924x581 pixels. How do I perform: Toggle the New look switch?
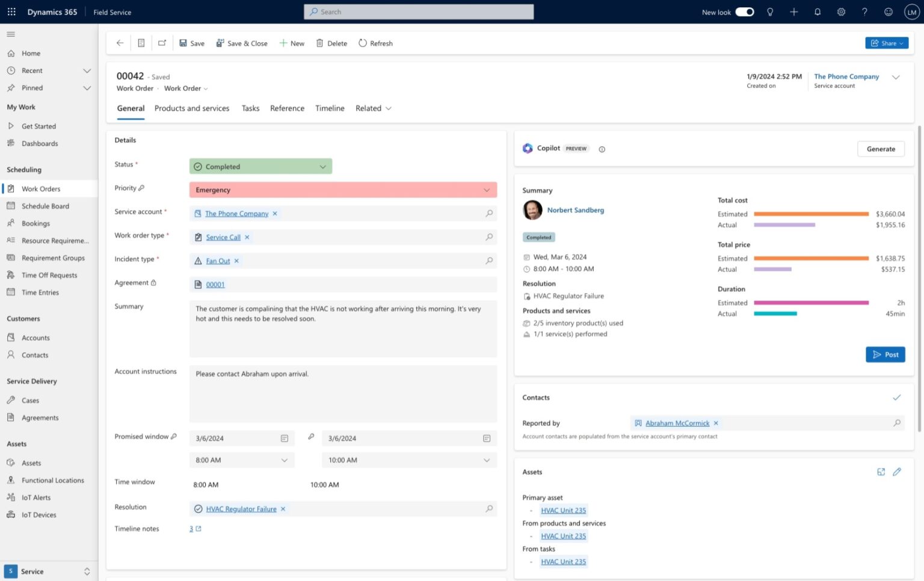pos(744,11)
